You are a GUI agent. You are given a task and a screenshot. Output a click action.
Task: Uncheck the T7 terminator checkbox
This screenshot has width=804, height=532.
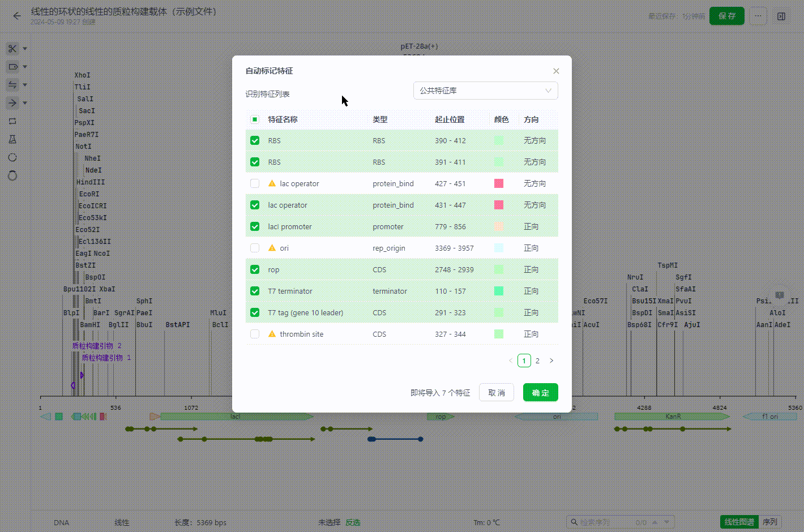(255, 291)
